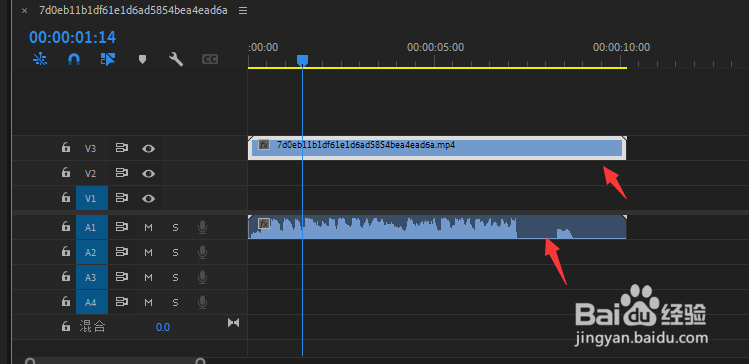This screenshot has width=749, height=364.
Task: Mute track A1
Action: pyautogui.click(x=149, y=228)
